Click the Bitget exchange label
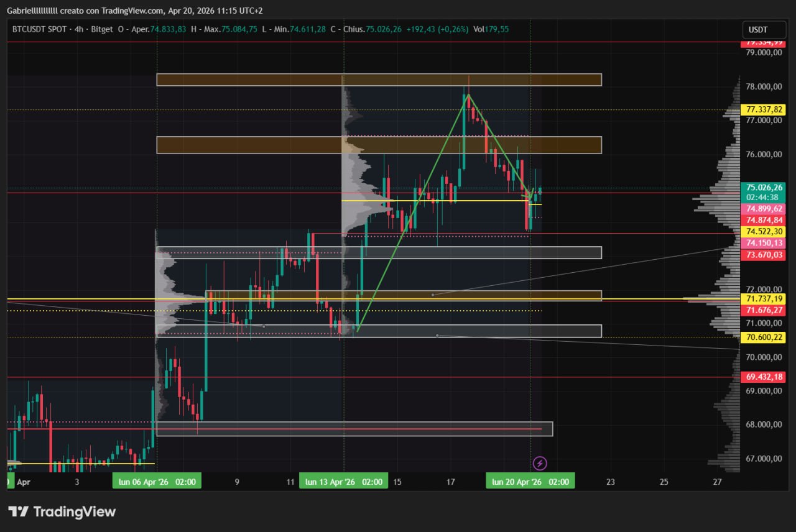 pyautogui.click(x=101, y=29)
